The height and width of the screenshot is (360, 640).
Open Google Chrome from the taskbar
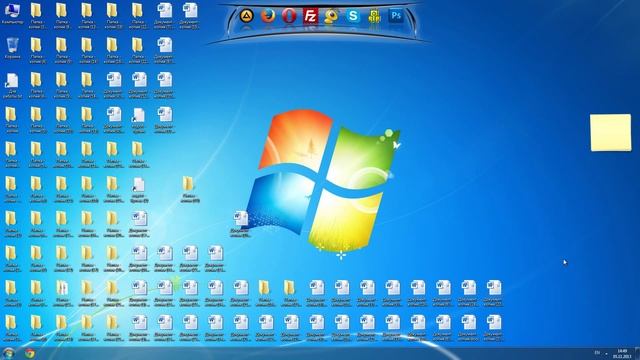click(x=29, y=353)
